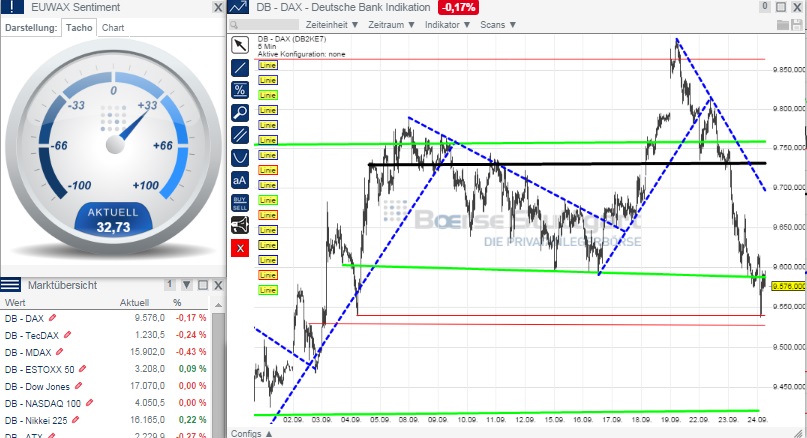
Task: Click the search magnifier icon in chart search
Action: pos(234,25)
